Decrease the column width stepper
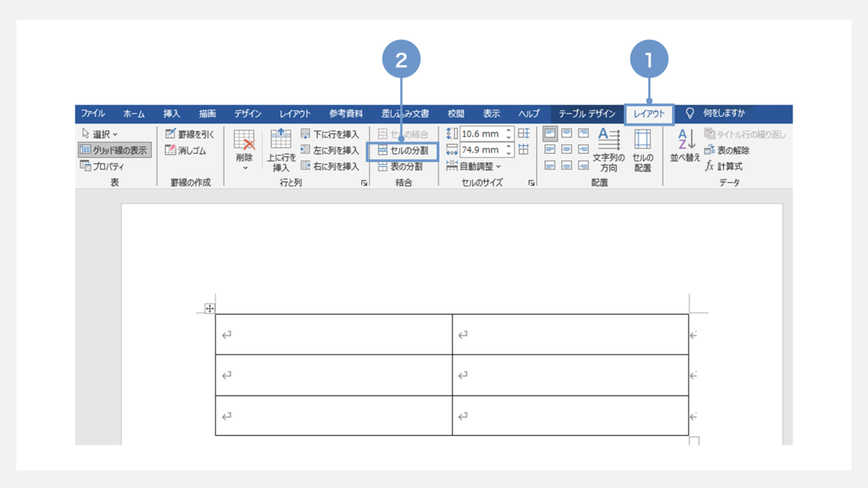The height and width of the screenshot is (488, 868). pos(509,153)
